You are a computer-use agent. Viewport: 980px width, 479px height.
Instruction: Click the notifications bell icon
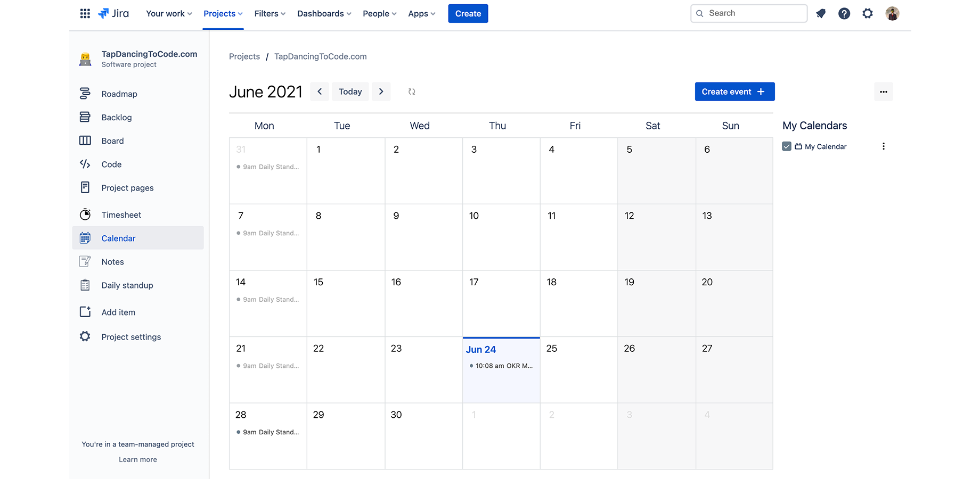(x=821, y=13)
